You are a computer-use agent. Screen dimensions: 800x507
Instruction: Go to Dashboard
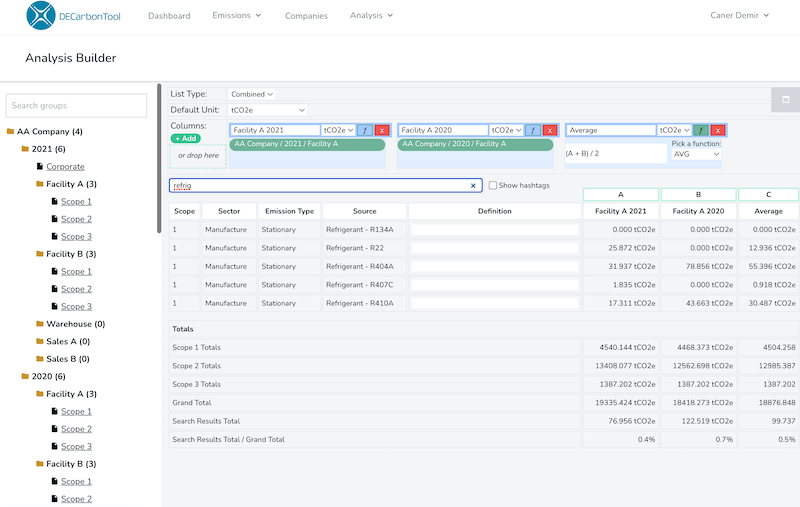[169, 16]
